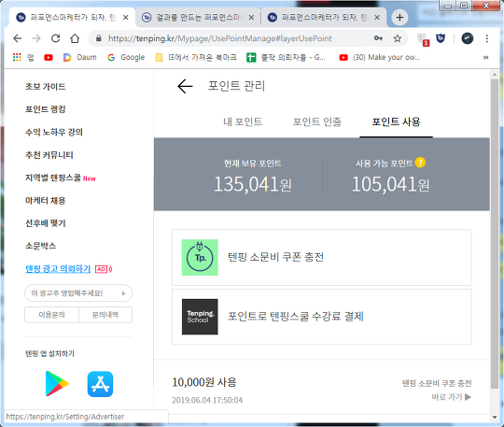Show more bookmarks with the chevron

(485, 57)
